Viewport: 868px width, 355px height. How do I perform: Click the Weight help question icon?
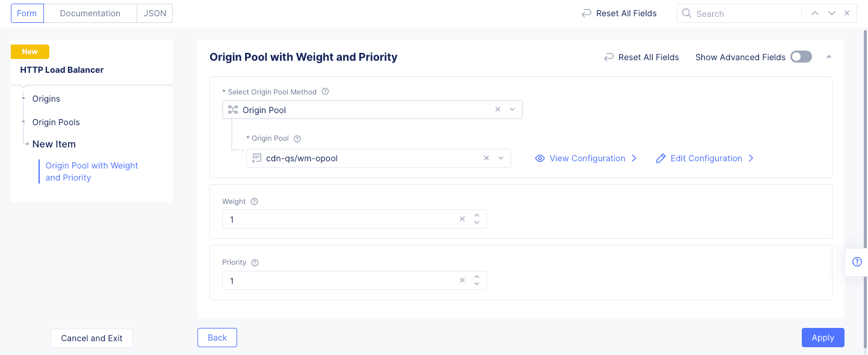(x=254, y=202)
